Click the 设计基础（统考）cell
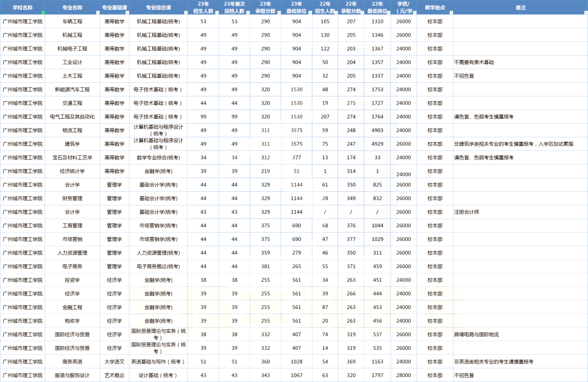Image resolution: width=588 pixels, height=382 pixels. 158,375
